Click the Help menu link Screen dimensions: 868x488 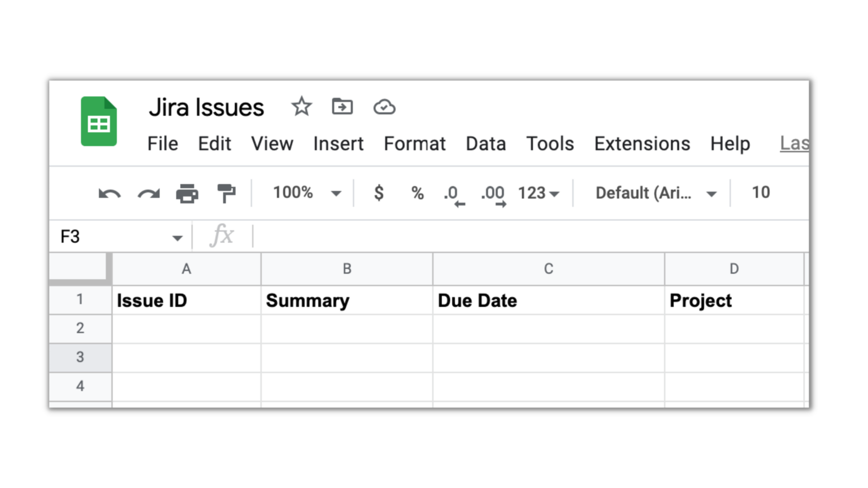(x=730, y=144)
